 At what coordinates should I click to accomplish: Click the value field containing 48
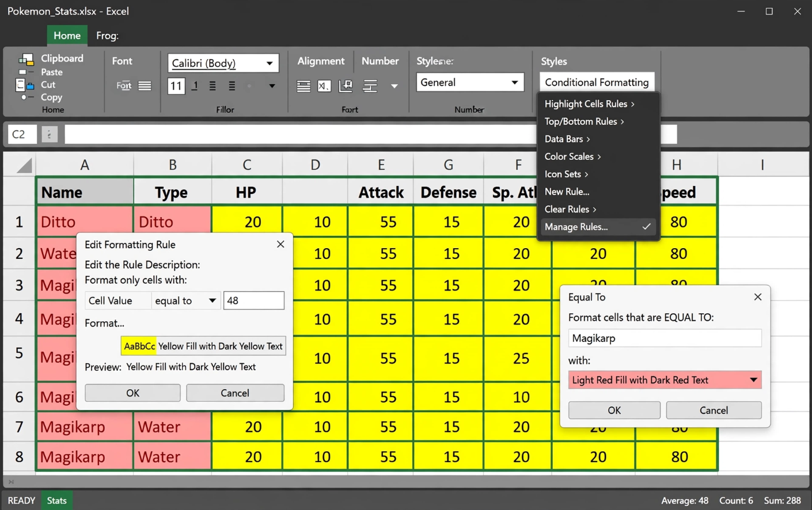(254, 300)
